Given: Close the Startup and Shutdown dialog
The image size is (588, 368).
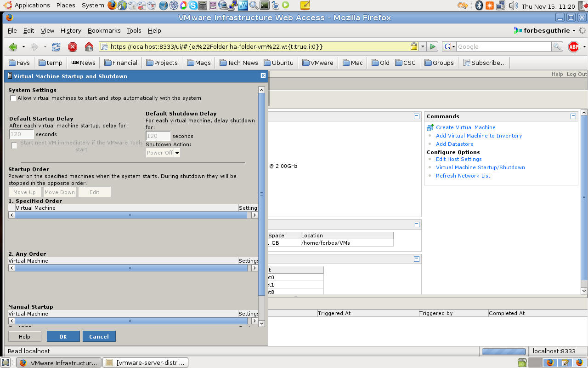Looking at the screenshot, I should coord(263,75).
